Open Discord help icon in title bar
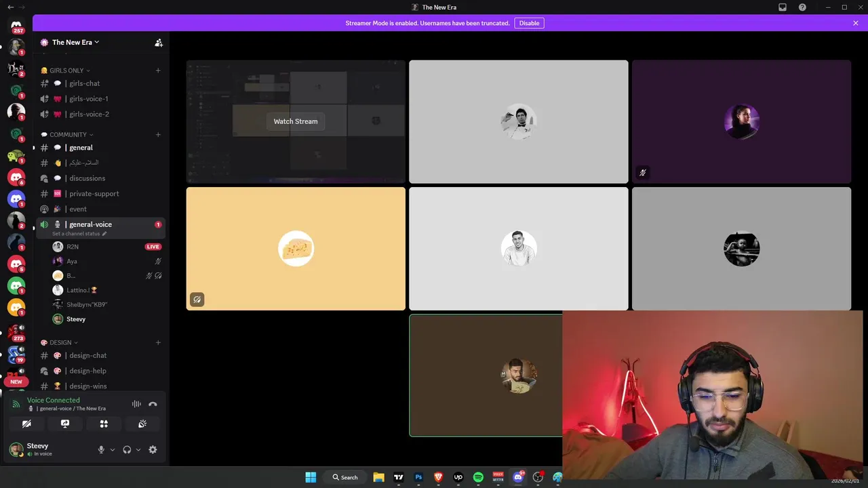The width and height of the screenshot is (868, 488). pos(802,7)
